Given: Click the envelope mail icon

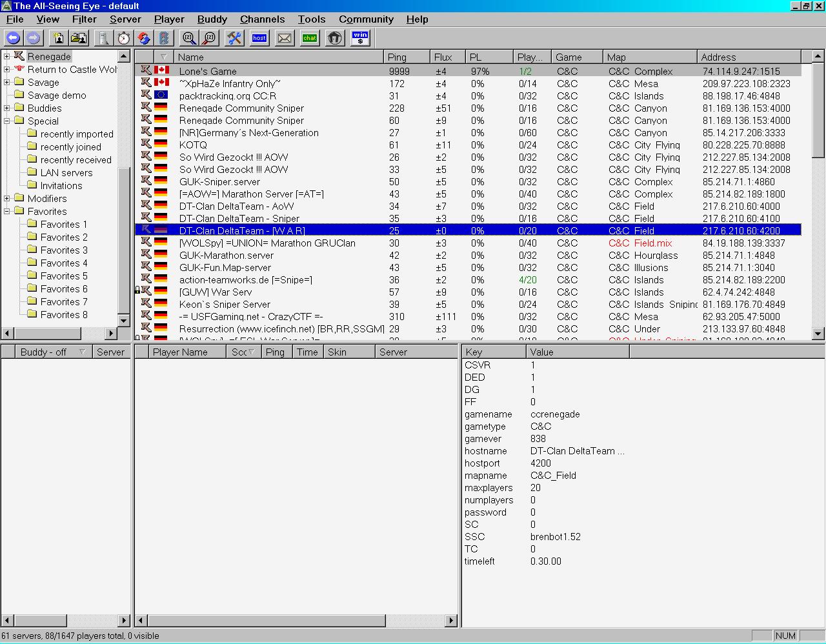Looking at the screenshot, I should click(285, 38).
